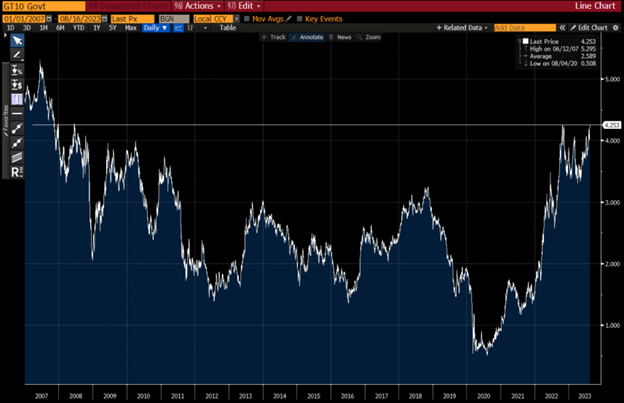
Task: Switch to bar chart style icon
Action: [x=190, y=28]
